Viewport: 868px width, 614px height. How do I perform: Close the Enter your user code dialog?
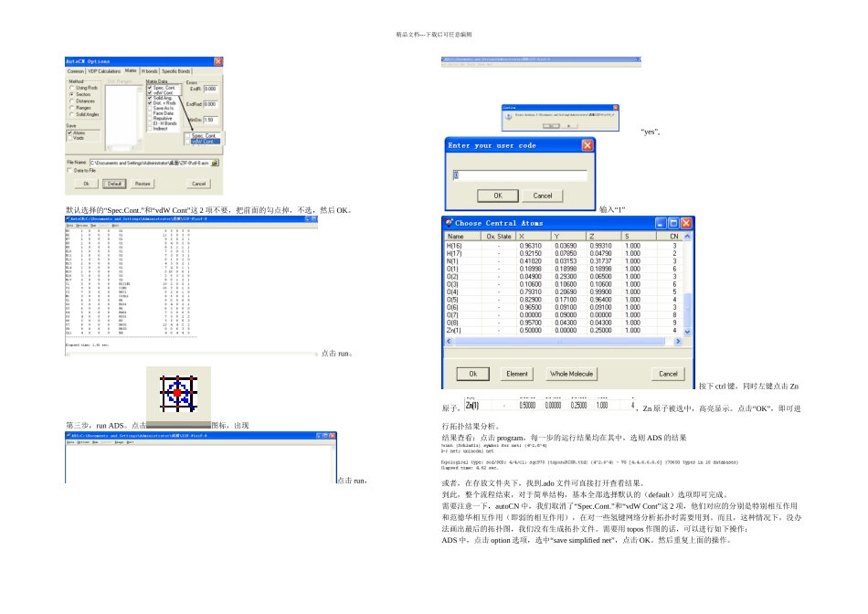point(587,145)
